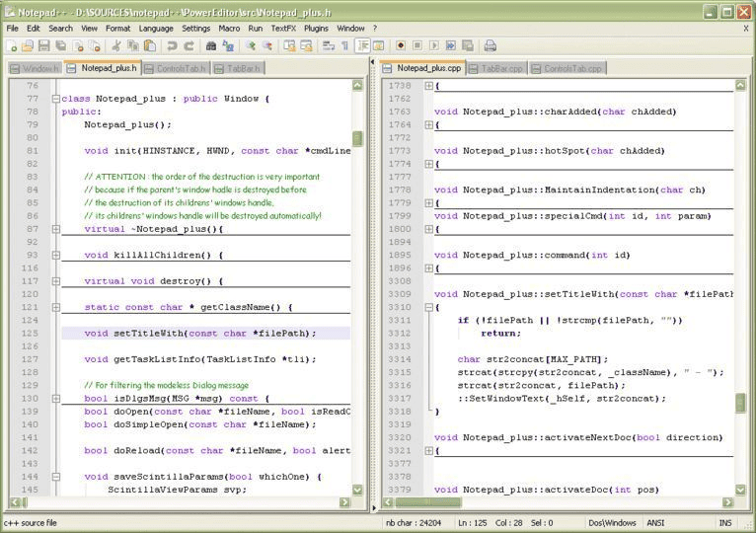Redo the edit via toolbar arrow
Image resolution: width=756 pixels, height=533 pixels.
coord(189,45)
